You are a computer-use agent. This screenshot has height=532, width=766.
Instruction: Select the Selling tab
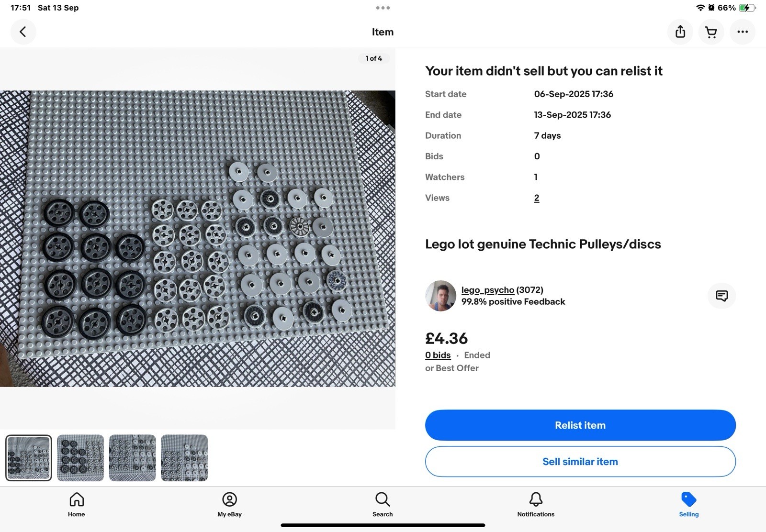(x=688, y=504)
